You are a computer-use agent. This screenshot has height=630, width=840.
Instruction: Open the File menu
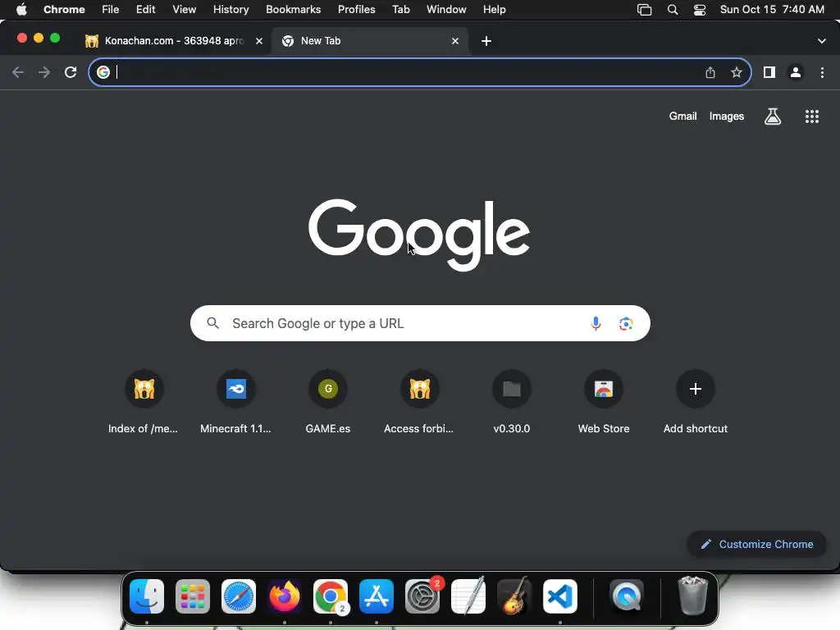(x=111, y=10)
